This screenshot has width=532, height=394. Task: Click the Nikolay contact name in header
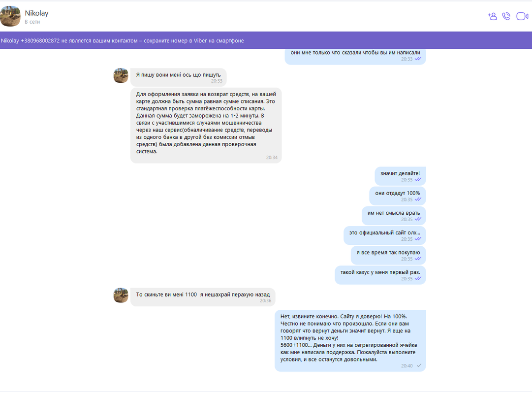[x=36, y=13]
